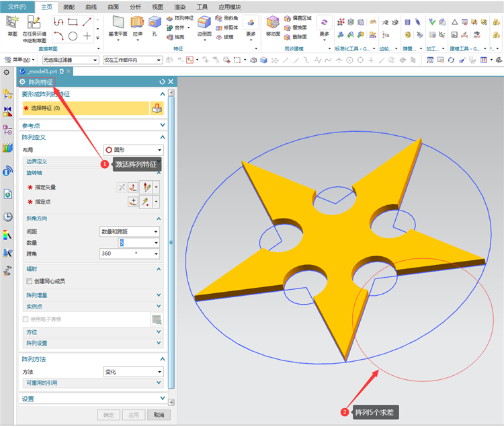Viewport: 504px width, 427px height.
Task: Click the 合并 unite button
Action: (175, 28)
